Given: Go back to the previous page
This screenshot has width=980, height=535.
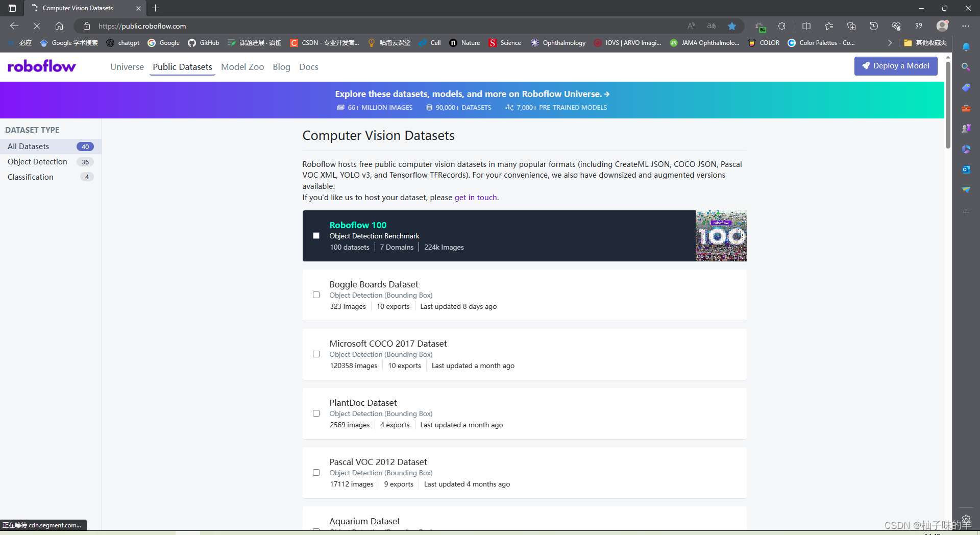Looking at the screenshot, I should (14, 26).
